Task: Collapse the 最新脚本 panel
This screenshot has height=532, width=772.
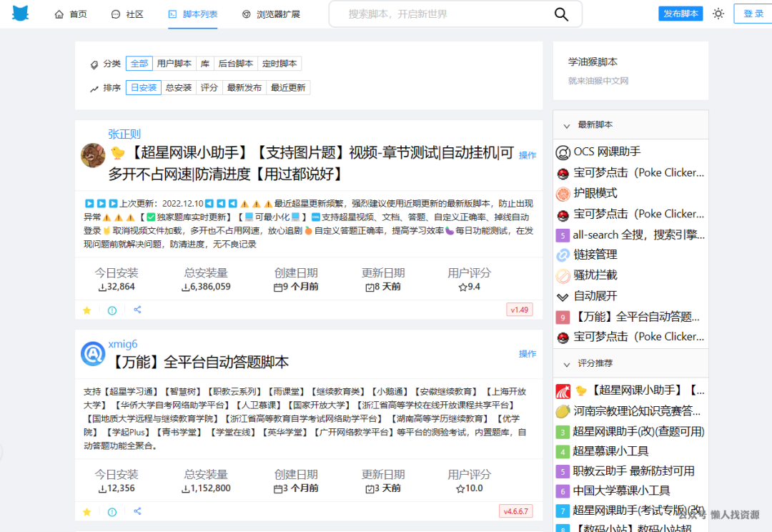Action: click(567, 126)
